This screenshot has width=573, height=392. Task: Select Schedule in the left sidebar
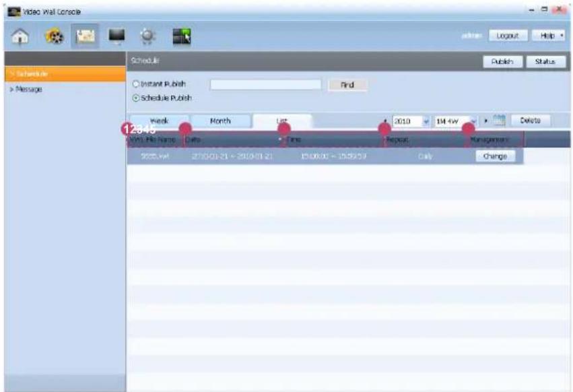65,74
